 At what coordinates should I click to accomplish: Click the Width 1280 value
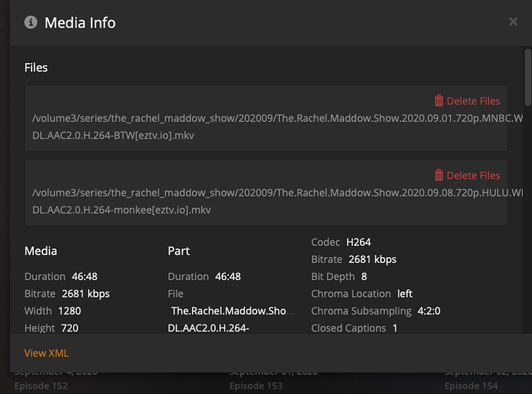[x=69, y=311]
